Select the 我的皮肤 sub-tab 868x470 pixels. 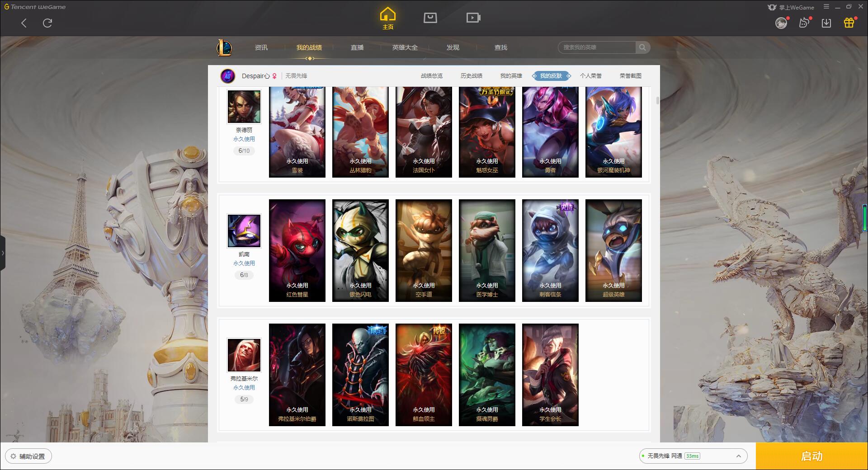pos(551,76)
